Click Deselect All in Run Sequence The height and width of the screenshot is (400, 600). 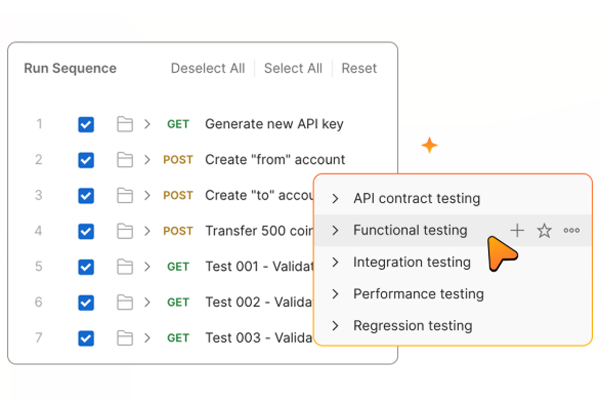point(208,69)
